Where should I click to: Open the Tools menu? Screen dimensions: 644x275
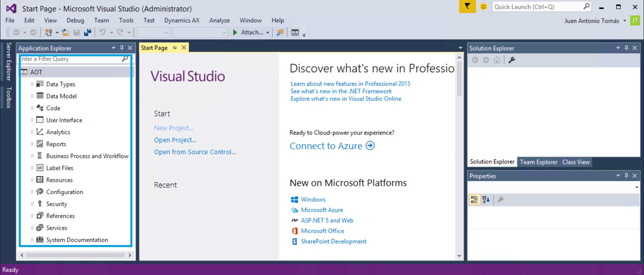pyautogui.click(x=126, y=20)
